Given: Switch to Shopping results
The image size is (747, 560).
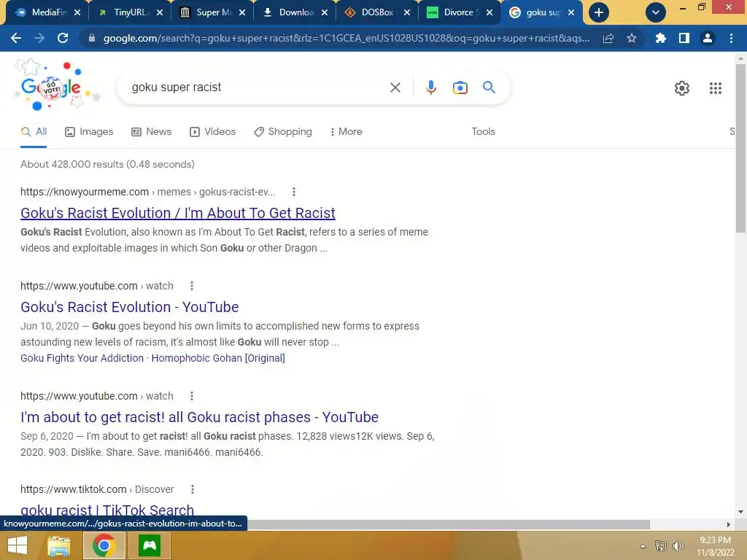Looking at the screenshot, I should [283, 132].
